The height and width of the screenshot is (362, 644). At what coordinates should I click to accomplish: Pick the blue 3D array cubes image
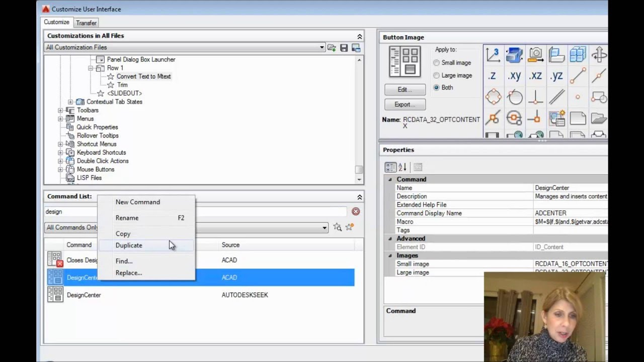click(578, 55)
